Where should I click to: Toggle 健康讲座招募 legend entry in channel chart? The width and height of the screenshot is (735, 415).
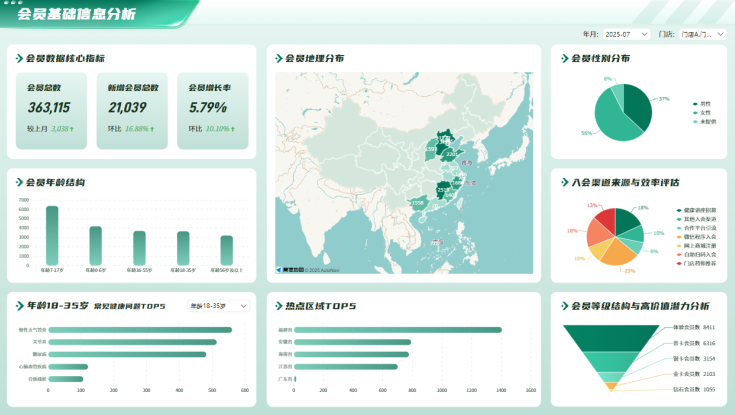point(696,210)
